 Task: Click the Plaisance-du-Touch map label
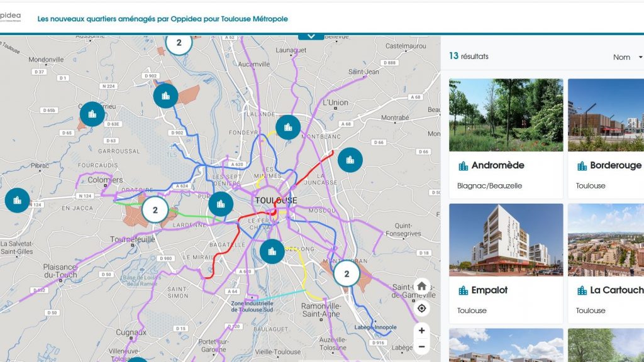coord(60,271)
